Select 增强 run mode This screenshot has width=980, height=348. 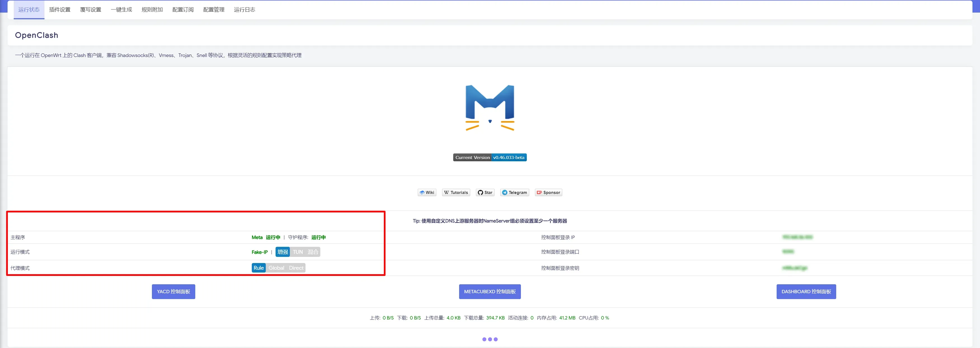point(283,252)
